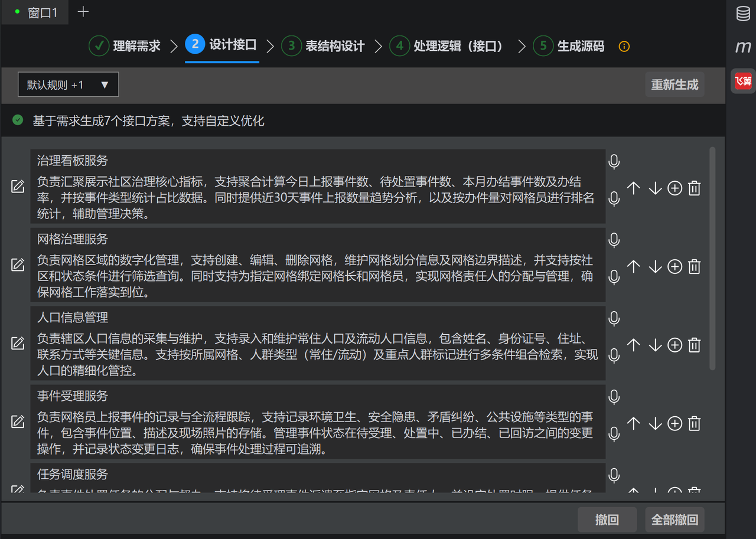Click the 全部撤回 button
756x539 pixels.
tap(674, 520)
